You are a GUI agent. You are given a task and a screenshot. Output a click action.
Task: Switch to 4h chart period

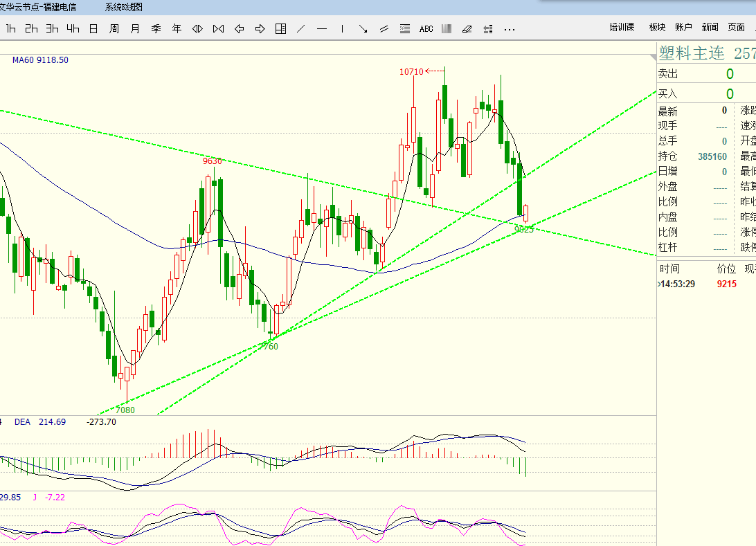tap(73, 29)
